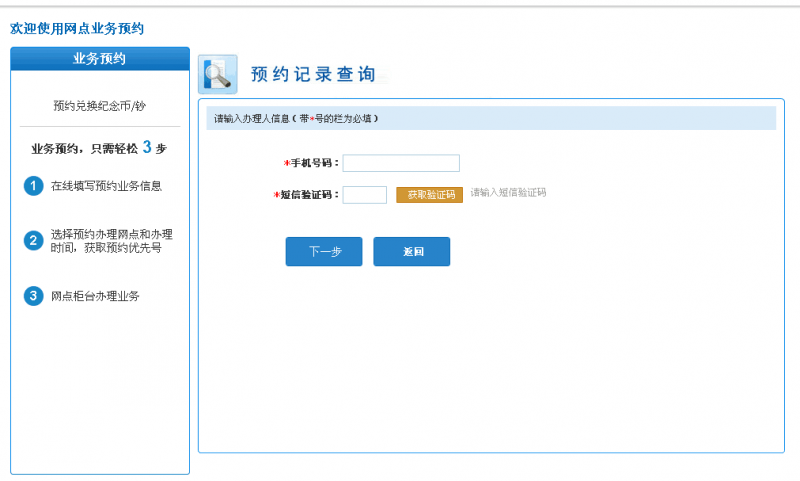Click the 选择预约办理网点和办理时间 step text
The image size is (800, 481).
click(x=111, y=241)
